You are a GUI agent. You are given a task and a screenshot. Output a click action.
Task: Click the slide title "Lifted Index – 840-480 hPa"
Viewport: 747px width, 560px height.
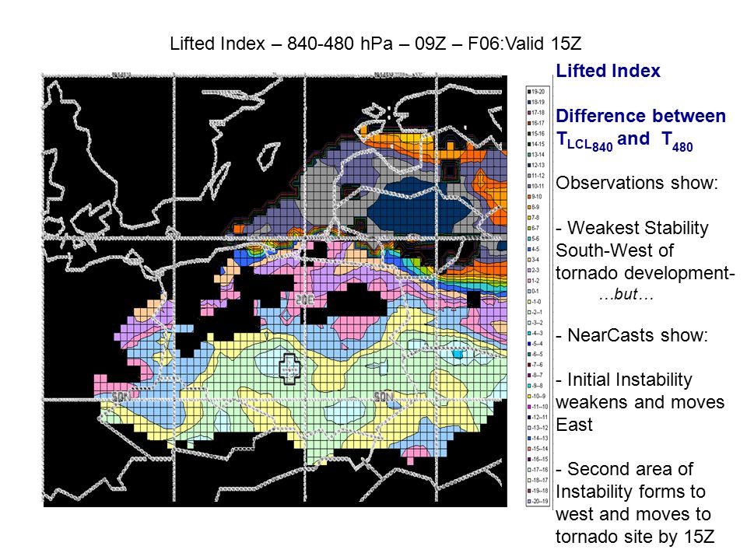coord(281,44)
